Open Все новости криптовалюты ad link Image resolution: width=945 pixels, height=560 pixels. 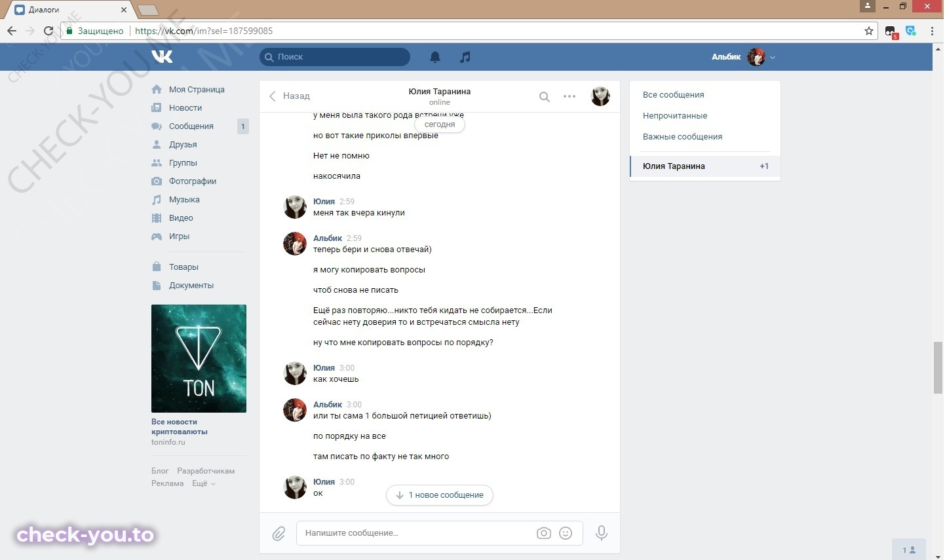click(180, 427)
